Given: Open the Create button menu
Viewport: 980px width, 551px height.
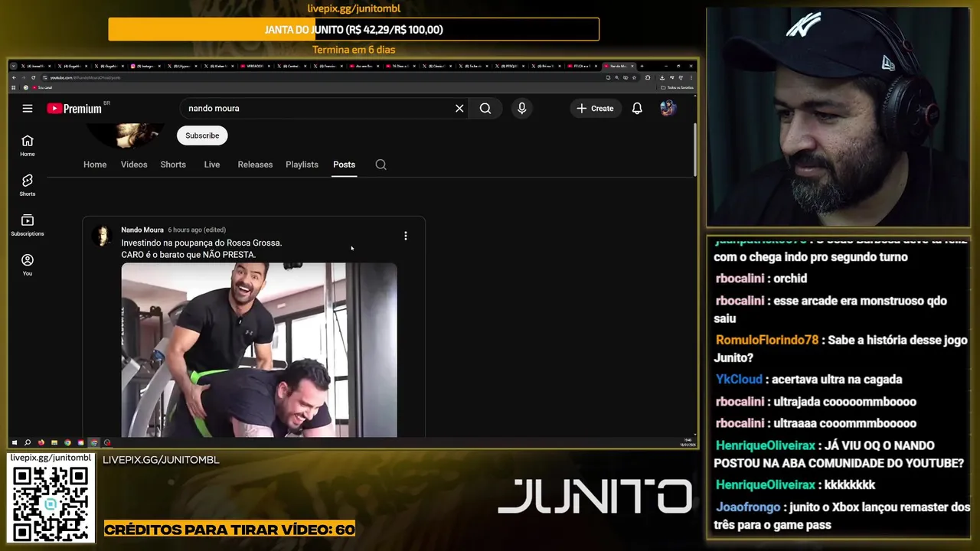Looking at the screenshot, I should coord(595,109).
